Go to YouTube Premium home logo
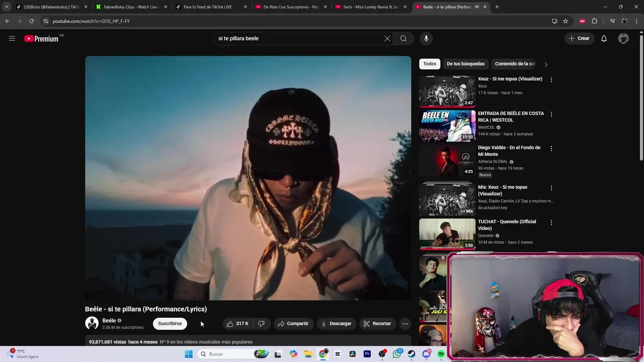This screenshot has width=644, height=362. (x=41, y=39)
